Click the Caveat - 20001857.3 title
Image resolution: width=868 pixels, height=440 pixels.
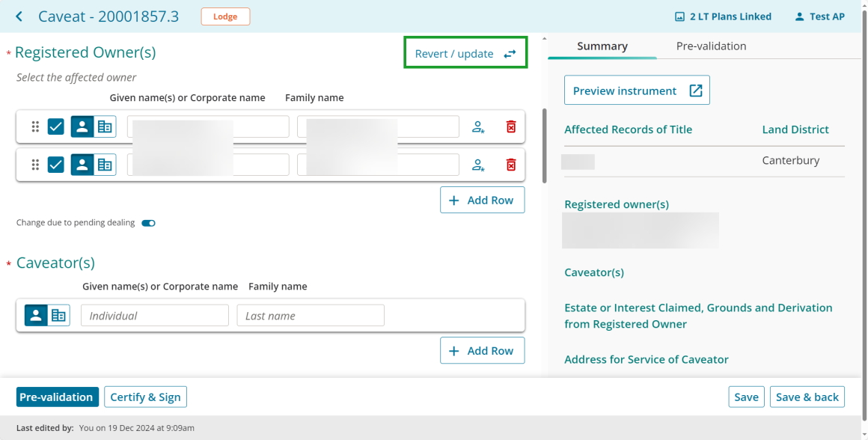click(109, 16)
